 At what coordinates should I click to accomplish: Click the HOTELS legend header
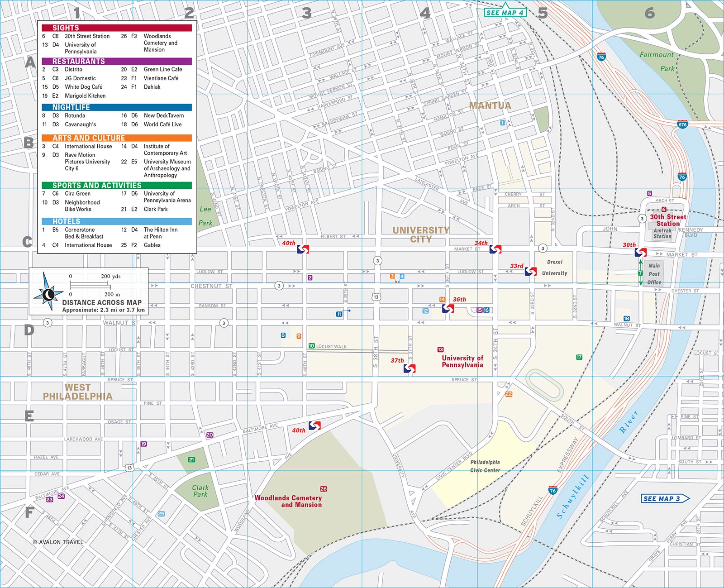pyautogui.click(x=117, y=221)
